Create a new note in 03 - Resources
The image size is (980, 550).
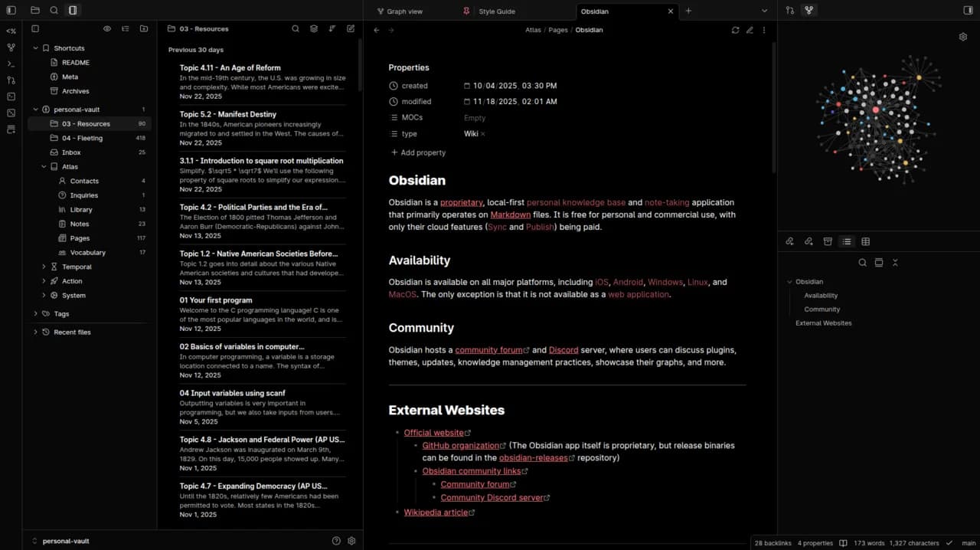(x=351, y=28)
